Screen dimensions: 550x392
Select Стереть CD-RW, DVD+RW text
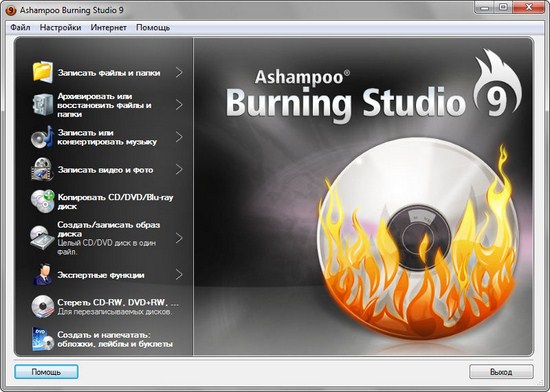(x=118, y=302)
